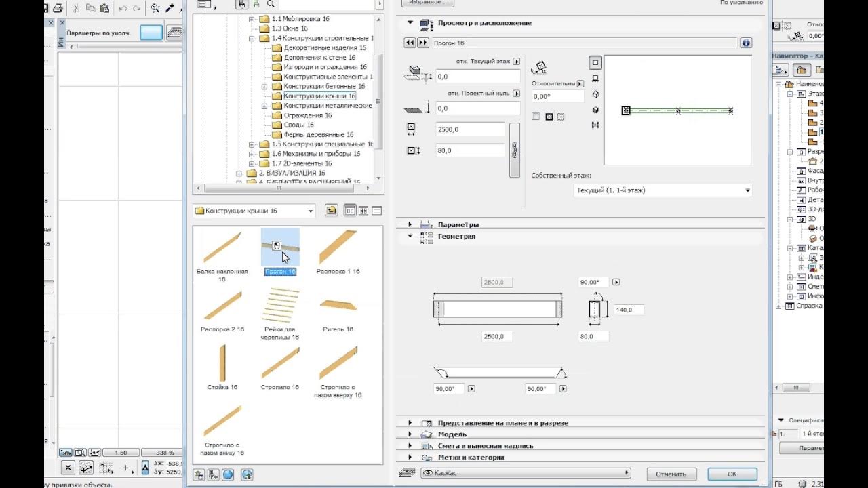Select 2D symbol preview mode
This screenshot has width=868, height=488.
click(595, 62)
